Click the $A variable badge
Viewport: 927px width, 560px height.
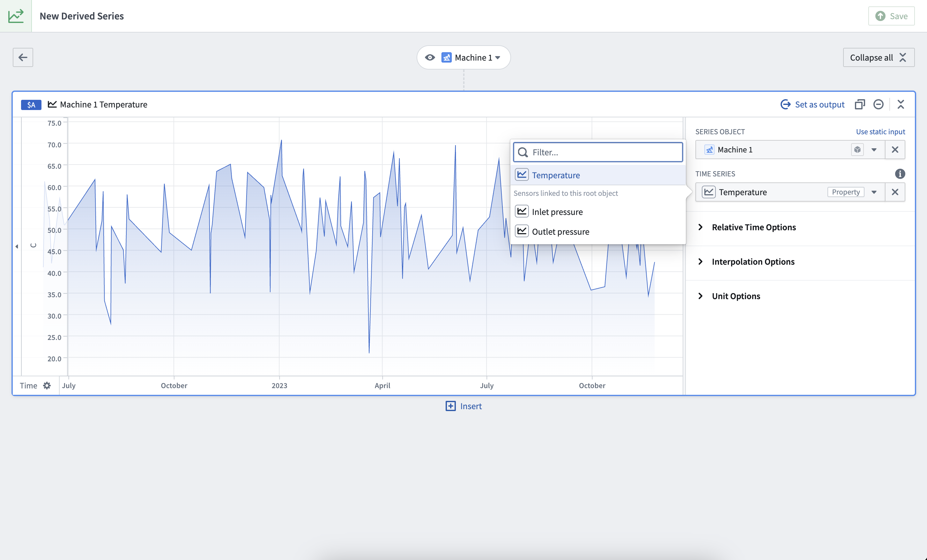pyautogui.click(x=31, y=105)
